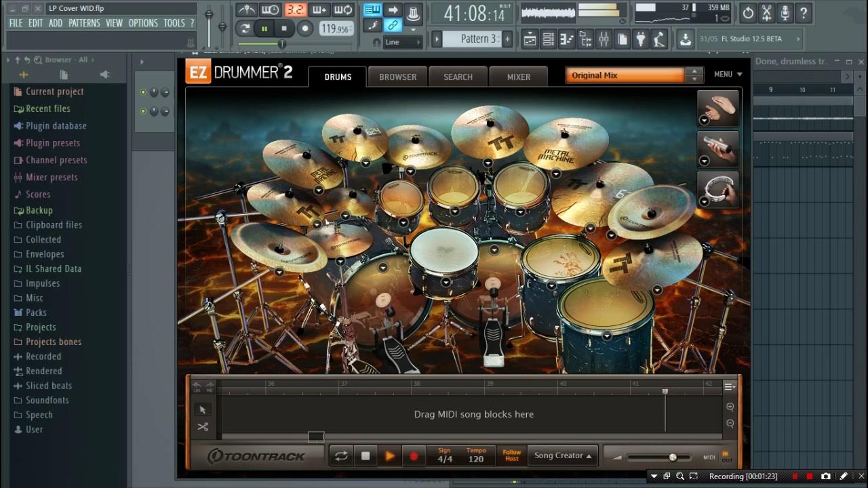Click the EZdrummer stop button
This screenshot has width=868, height=488.
click(366, 456)
